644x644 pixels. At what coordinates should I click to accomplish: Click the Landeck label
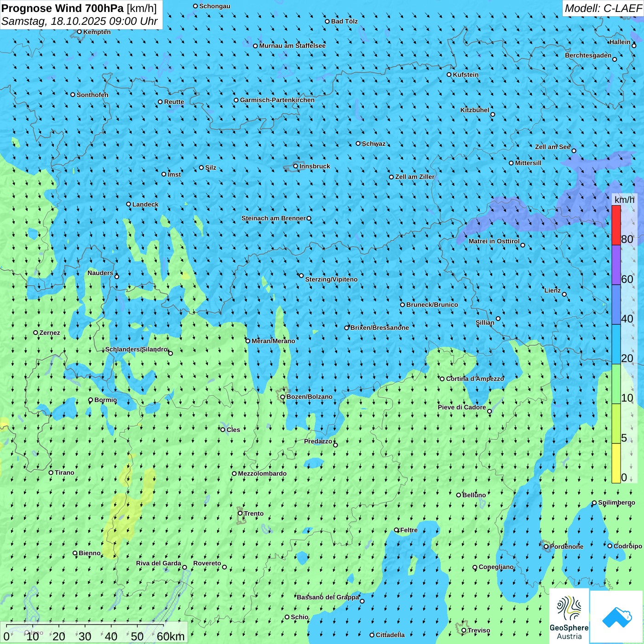pyautogui.click(x=145, y=204)
